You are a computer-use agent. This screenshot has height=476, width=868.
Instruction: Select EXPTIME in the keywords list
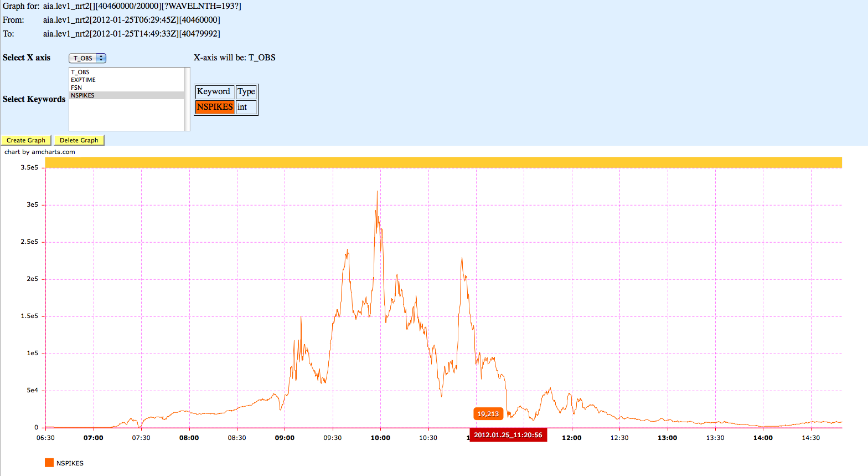click(x=83, y=80)
